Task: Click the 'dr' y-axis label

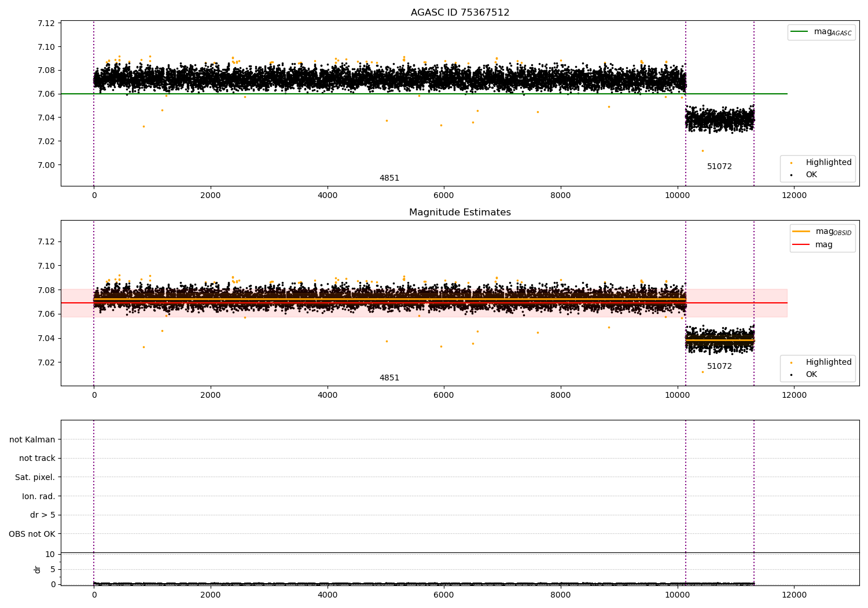Action: click(x=38, y=569)
